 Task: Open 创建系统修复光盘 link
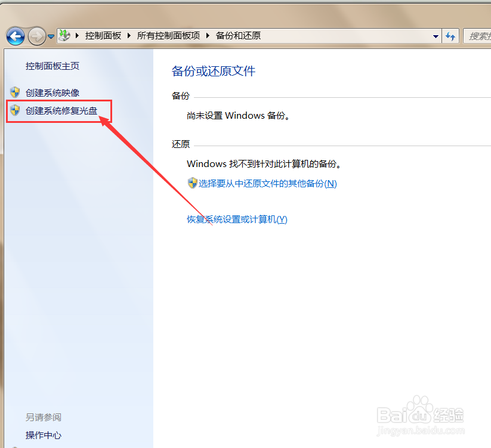click(61, 110)
